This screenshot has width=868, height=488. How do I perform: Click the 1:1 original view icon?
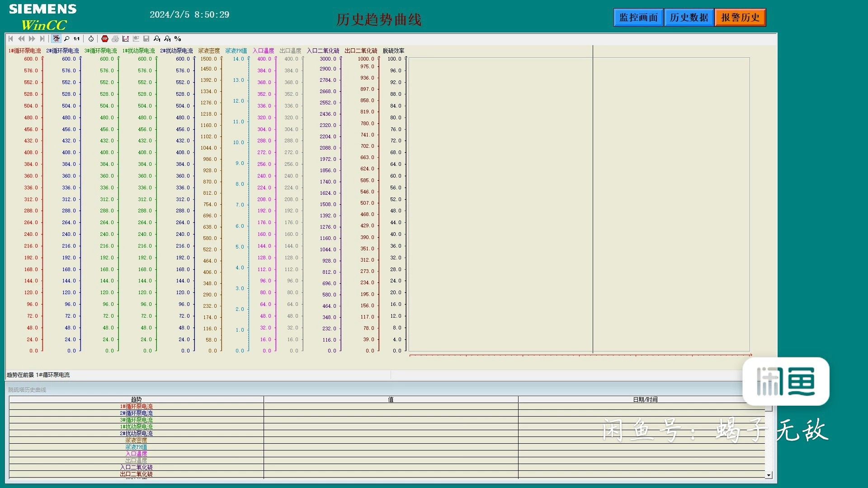(x=77, y=39)
